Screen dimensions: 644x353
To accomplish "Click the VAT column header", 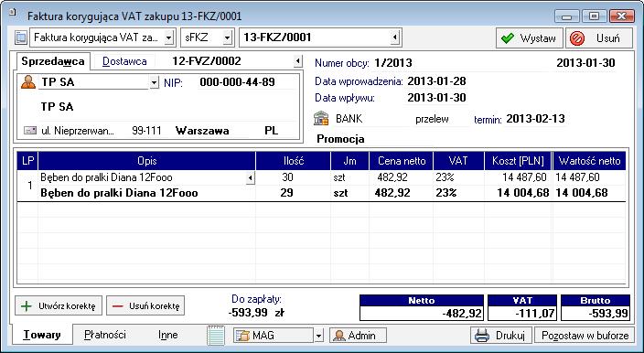I will pyautogui.click(x=458, y=161).
